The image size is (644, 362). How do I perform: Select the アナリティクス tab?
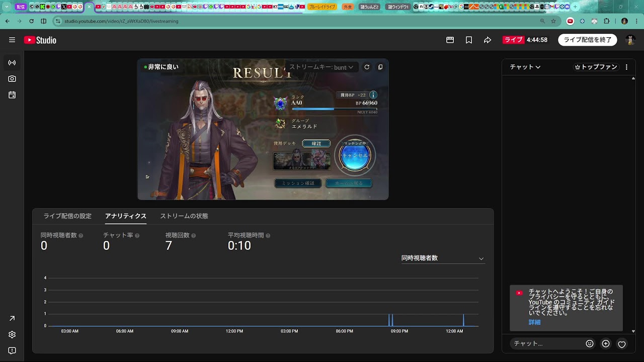[x=126, y=216]
